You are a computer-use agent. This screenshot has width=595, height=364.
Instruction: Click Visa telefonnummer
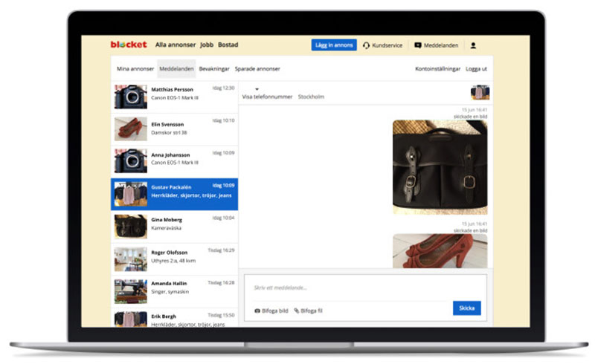(267, 97)
